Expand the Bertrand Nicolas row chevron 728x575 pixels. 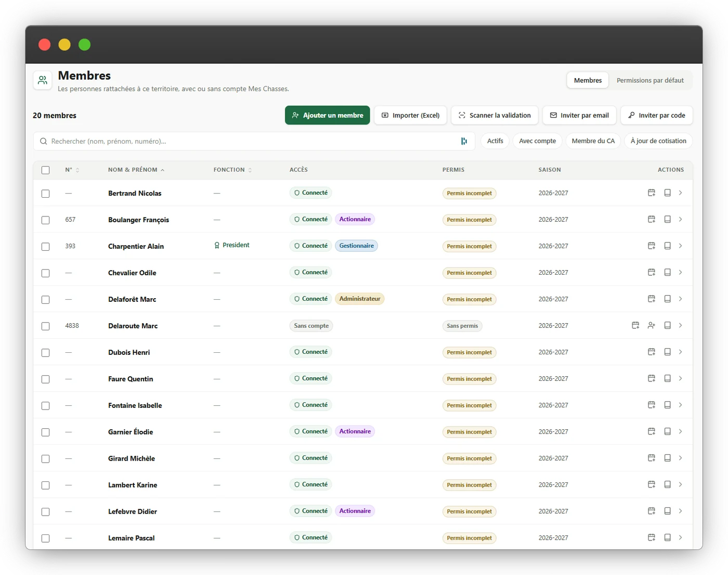[x=681, y=193]
